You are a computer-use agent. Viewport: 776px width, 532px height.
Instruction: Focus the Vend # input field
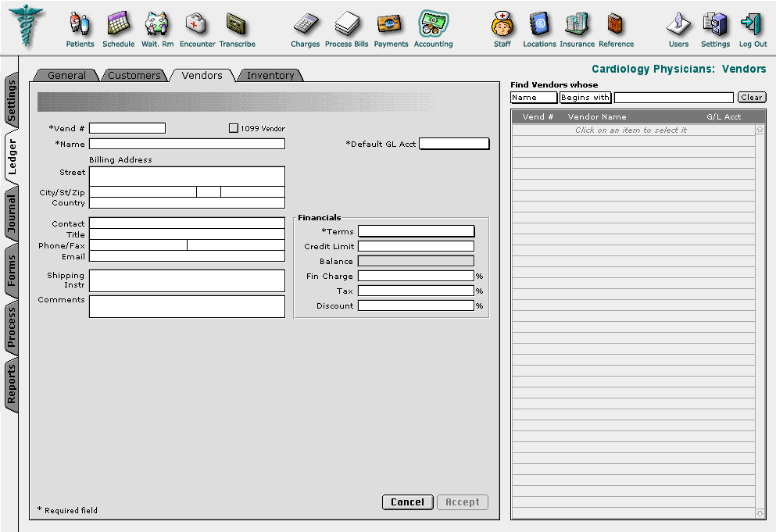pyautogui.click(x=127, y=128)
